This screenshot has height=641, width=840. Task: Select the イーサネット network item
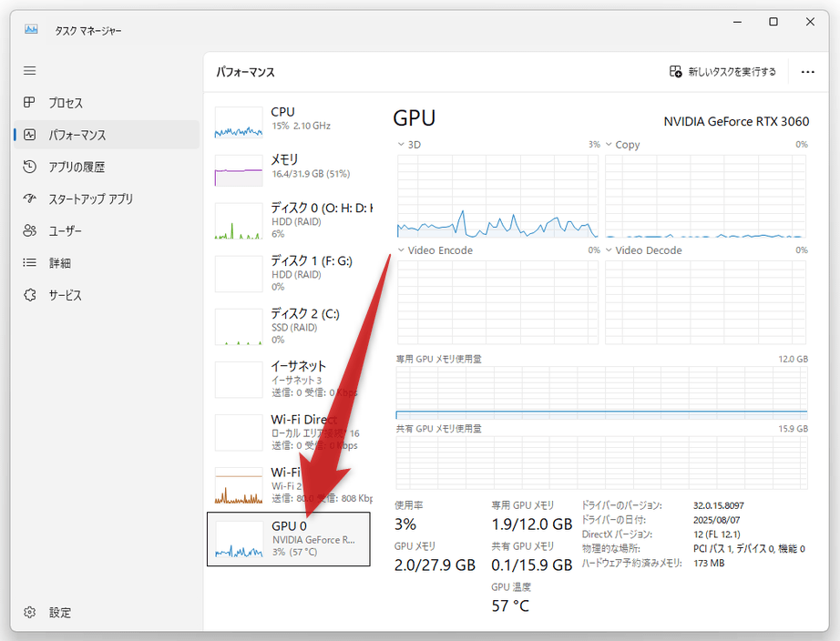287,378
